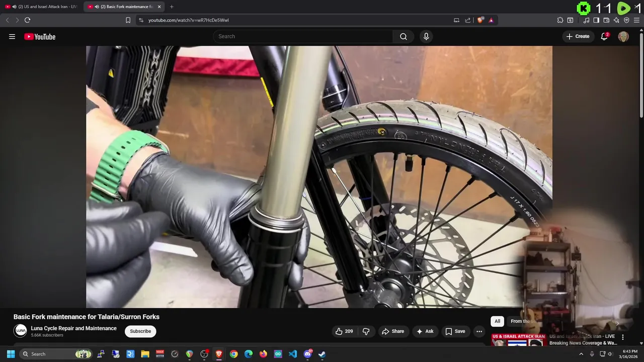Navigate forward with the browser forward arrow

click(x=17, y=20)
